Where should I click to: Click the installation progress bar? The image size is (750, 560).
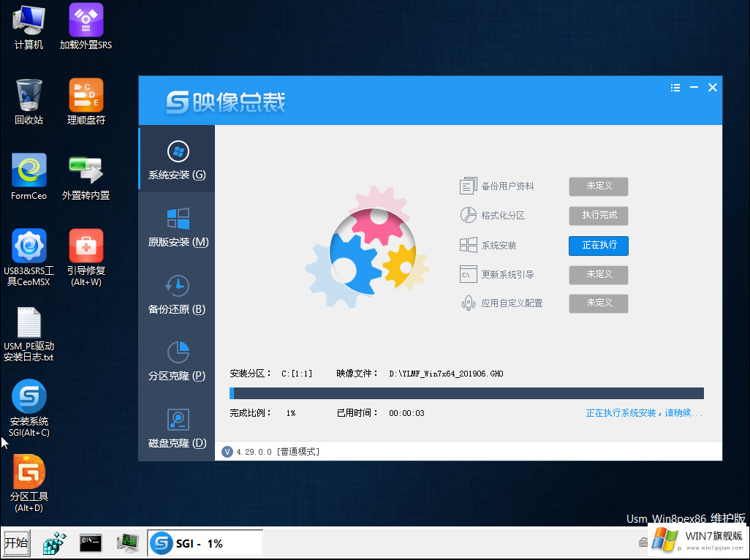(466, 393)
